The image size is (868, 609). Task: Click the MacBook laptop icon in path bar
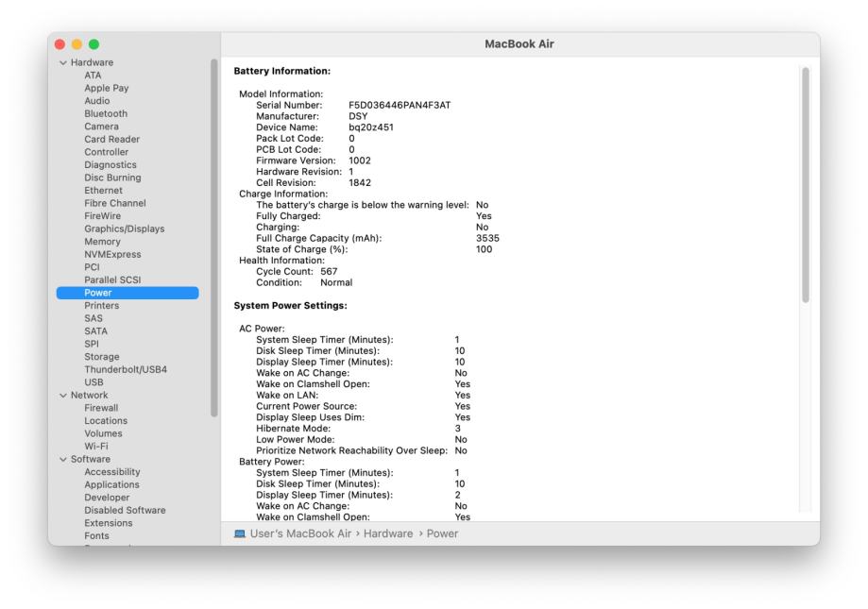240,533
